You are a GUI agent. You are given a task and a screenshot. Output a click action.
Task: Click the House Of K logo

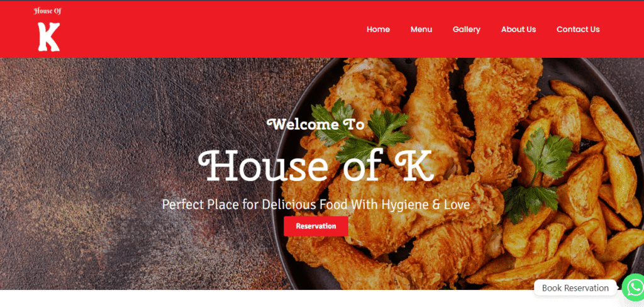click(x=48, y=29)
